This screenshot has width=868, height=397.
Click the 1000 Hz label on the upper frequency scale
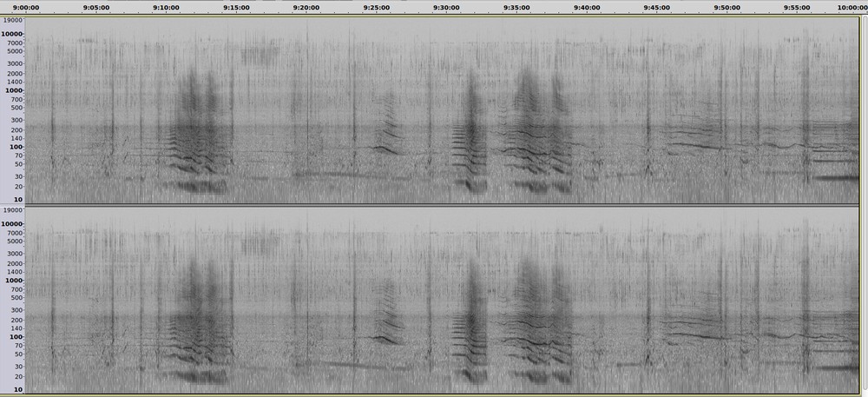[15, 90]
